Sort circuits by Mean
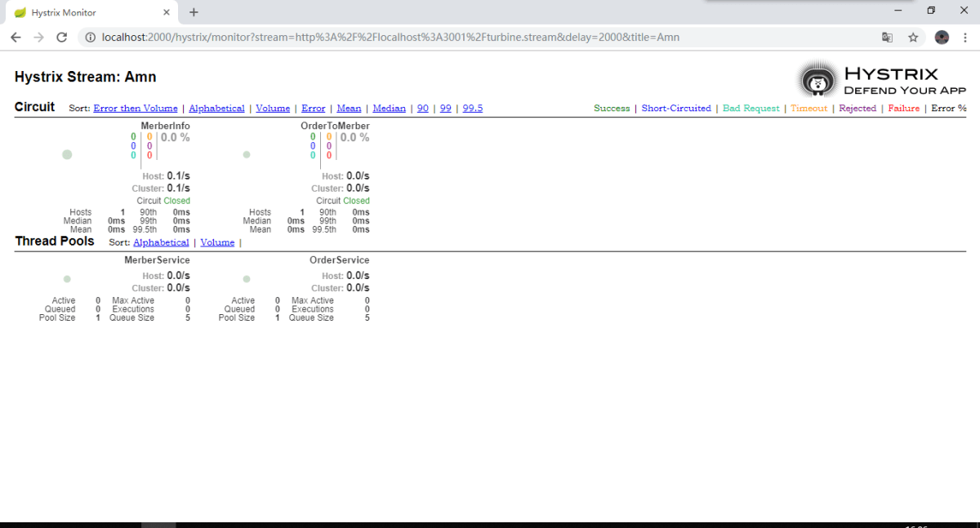The image size is (980, 528). [349, 108]
